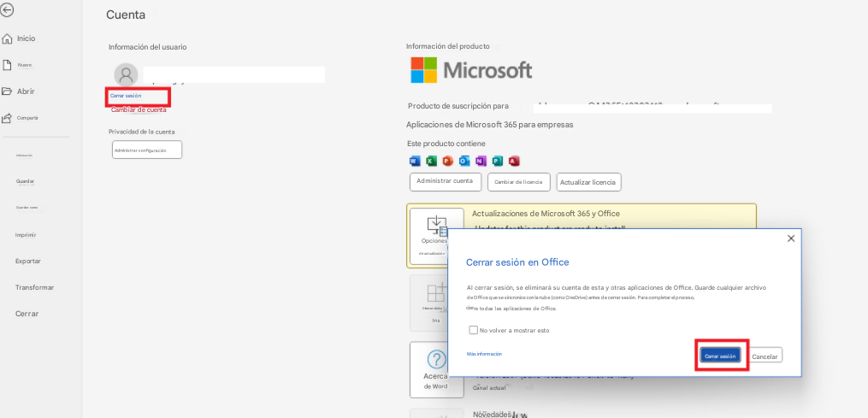Screen dimensions: 868x418
Task: Click the Access app icon
Action: coord(514,161)
